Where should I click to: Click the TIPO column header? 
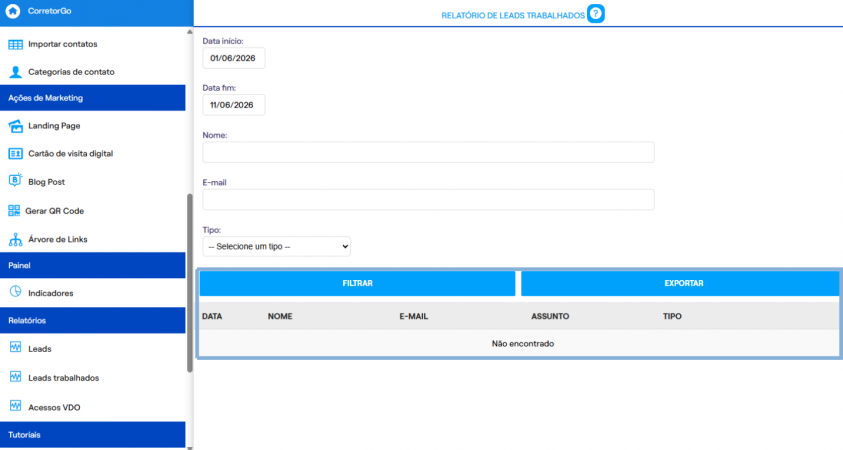(672, 316)
